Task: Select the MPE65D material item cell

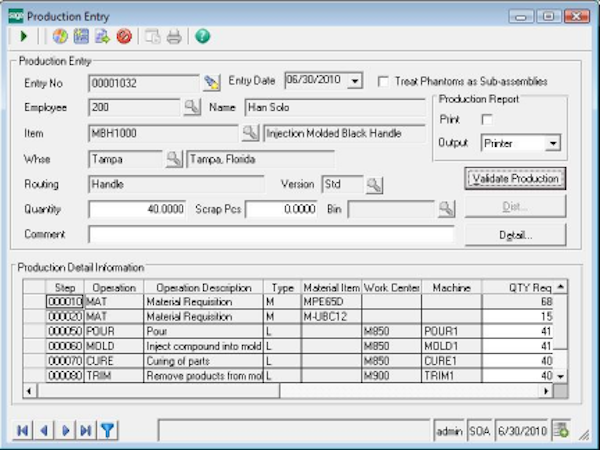Action: (331, 302)
